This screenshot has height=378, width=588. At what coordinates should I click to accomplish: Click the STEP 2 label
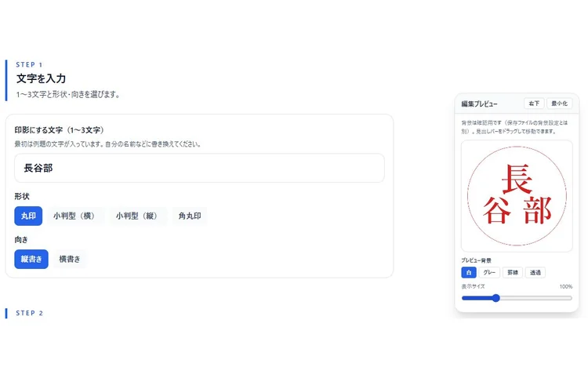pos(29,313)
